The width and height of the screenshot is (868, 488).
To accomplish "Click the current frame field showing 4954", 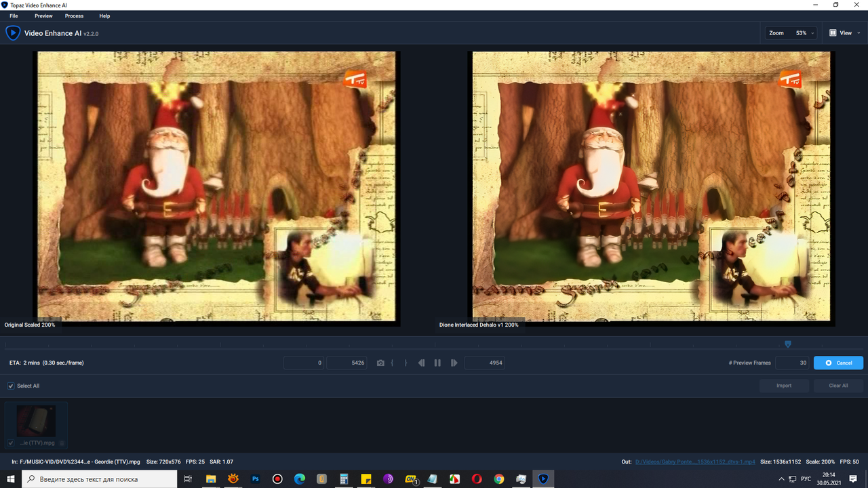I will (484, 363).
